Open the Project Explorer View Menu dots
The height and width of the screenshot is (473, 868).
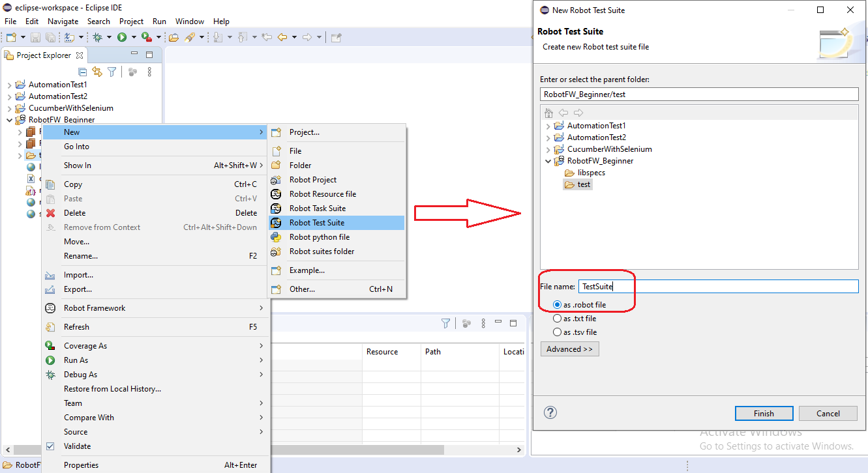click(x=149, y=72)
